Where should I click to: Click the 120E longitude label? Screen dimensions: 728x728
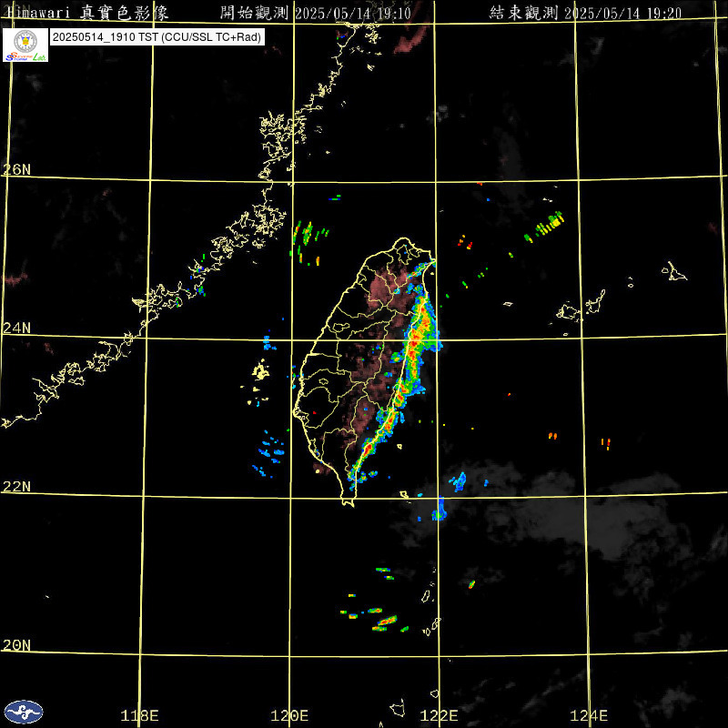[x=289, y=715]
